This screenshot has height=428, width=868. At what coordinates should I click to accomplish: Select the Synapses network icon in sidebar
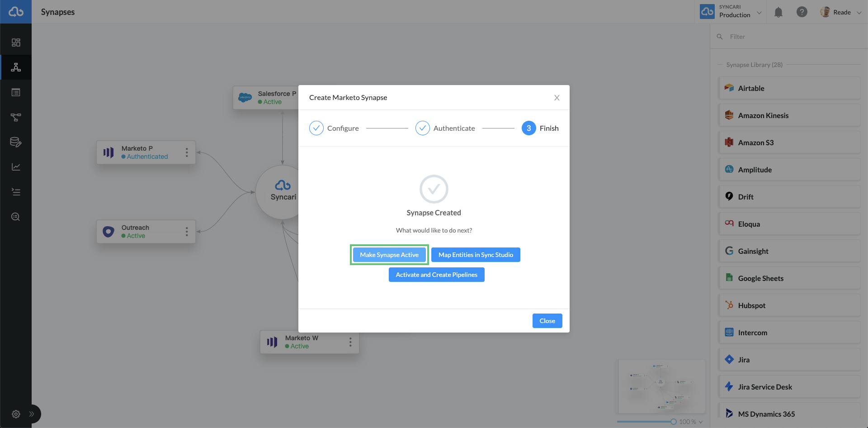(x=16, y=67)
